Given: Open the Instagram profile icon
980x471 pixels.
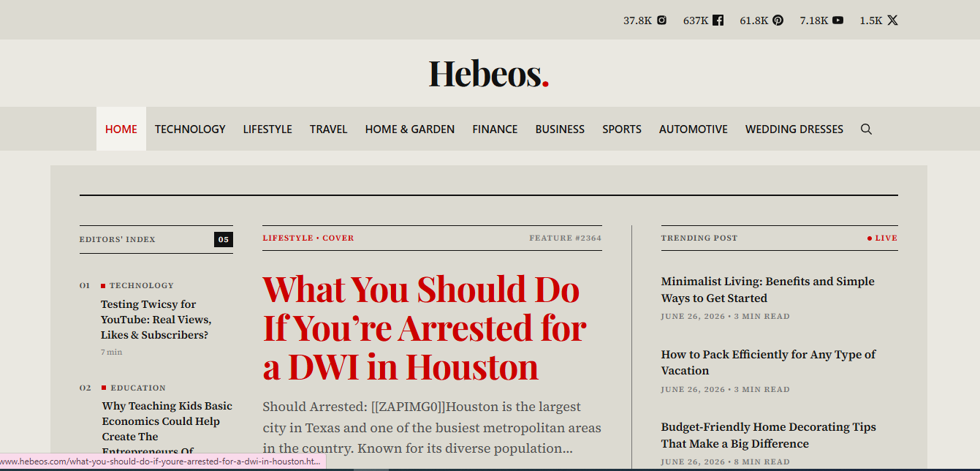Looking at the screenshot, I should [662, 20].
